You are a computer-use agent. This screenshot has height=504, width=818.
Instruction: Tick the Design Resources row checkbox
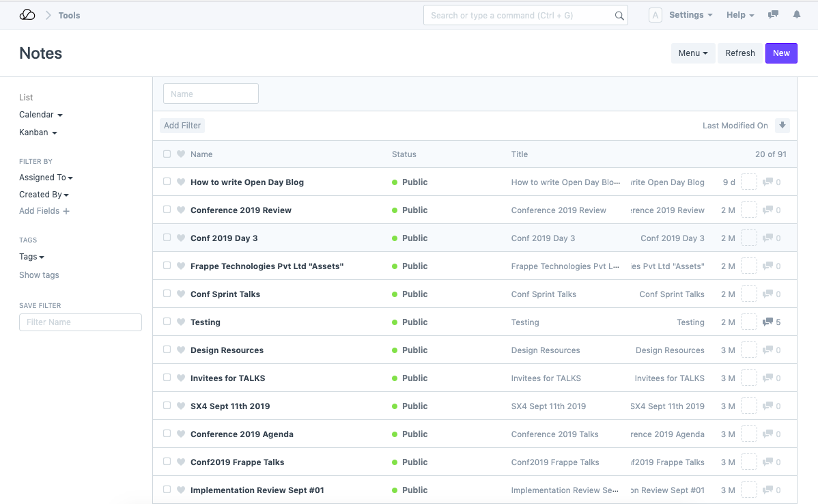pos(167,350)
